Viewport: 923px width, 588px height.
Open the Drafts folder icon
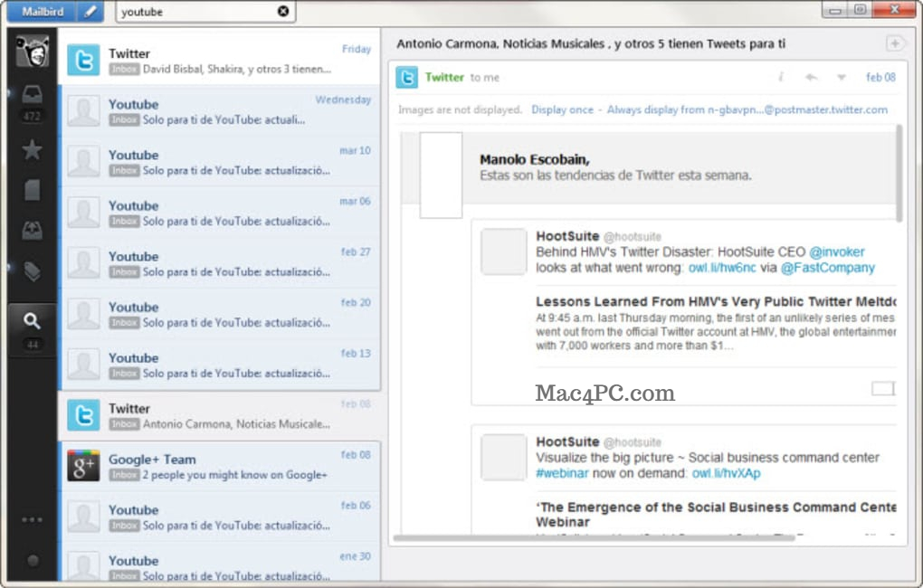click(x=33, y=190)
